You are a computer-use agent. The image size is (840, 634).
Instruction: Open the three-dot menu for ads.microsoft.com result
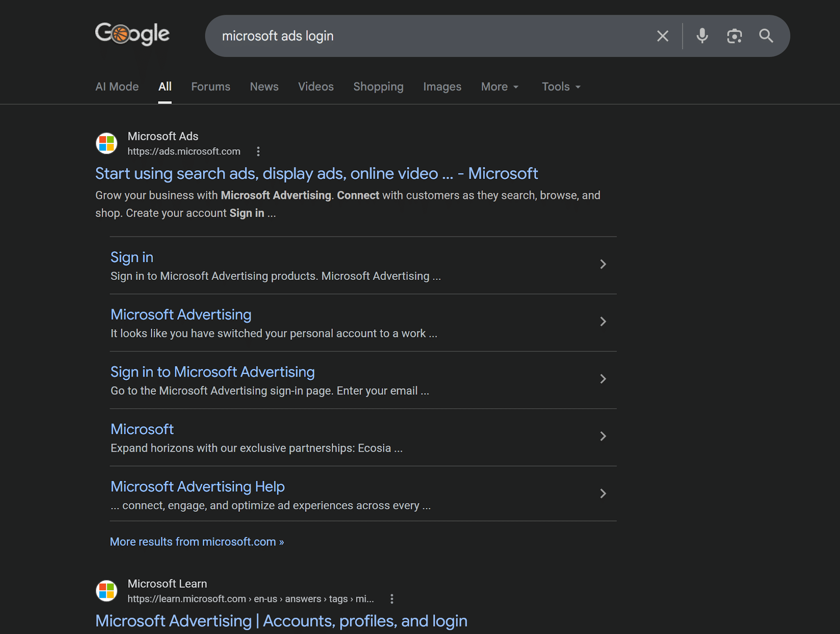258,151
